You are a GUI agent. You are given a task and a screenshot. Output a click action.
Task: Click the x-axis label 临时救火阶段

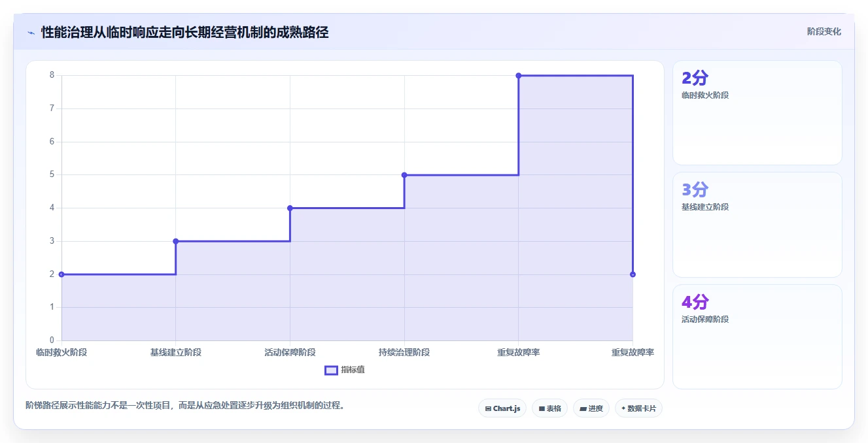pos(61,352)
